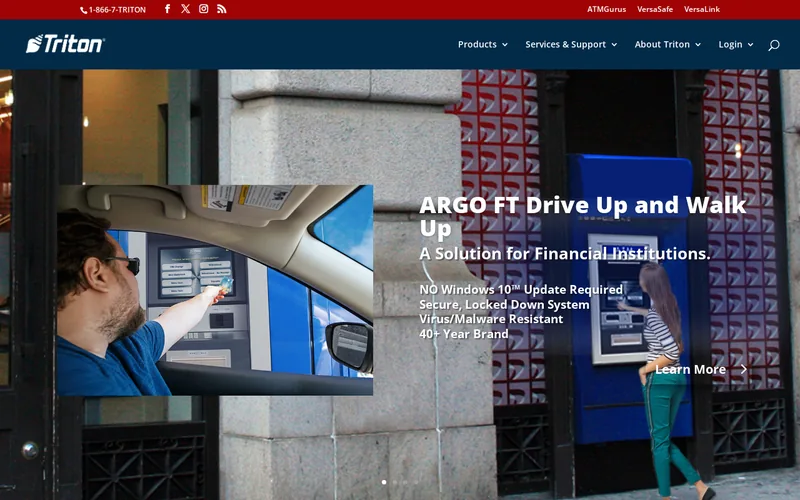
Task: Open the Instagram social icon
Action: [204, 9]
